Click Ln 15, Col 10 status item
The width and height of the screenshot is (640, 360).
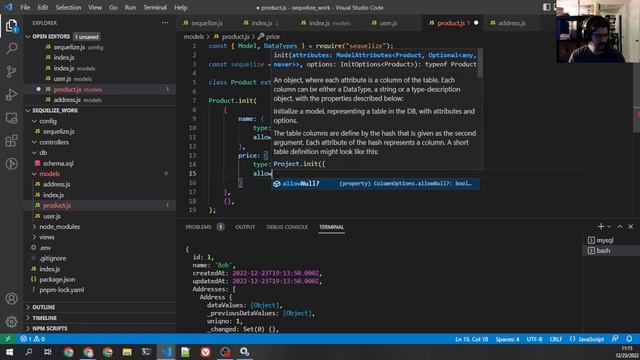click(x=471, y=339)
